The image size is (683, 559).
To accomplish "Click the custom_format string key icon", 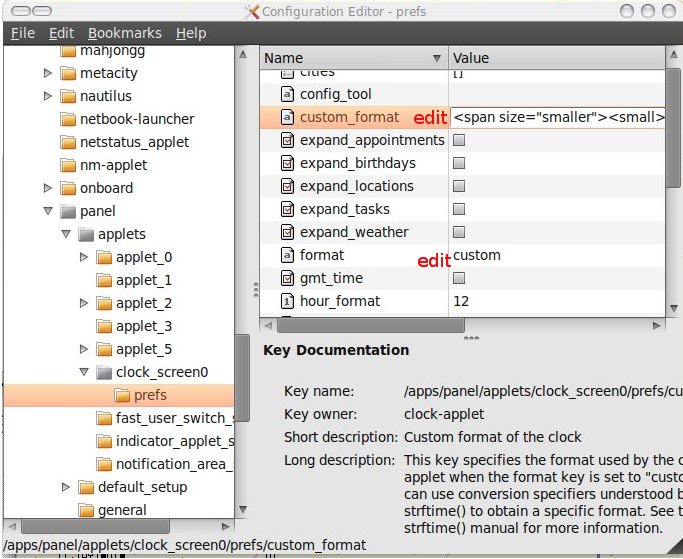I will pyautogui.click(x=287, y=117).
